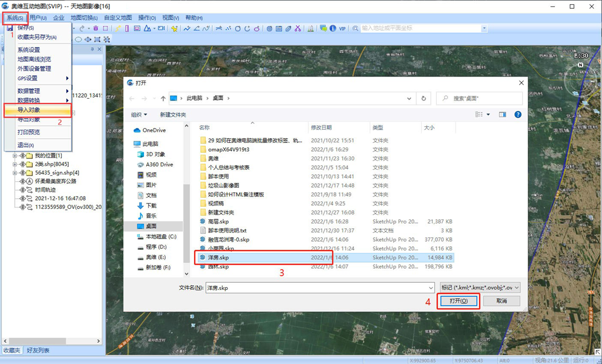Open view options dropdown arrow in dialog
602x364 pixels.
pyautogui.click(x=489, y=115)
